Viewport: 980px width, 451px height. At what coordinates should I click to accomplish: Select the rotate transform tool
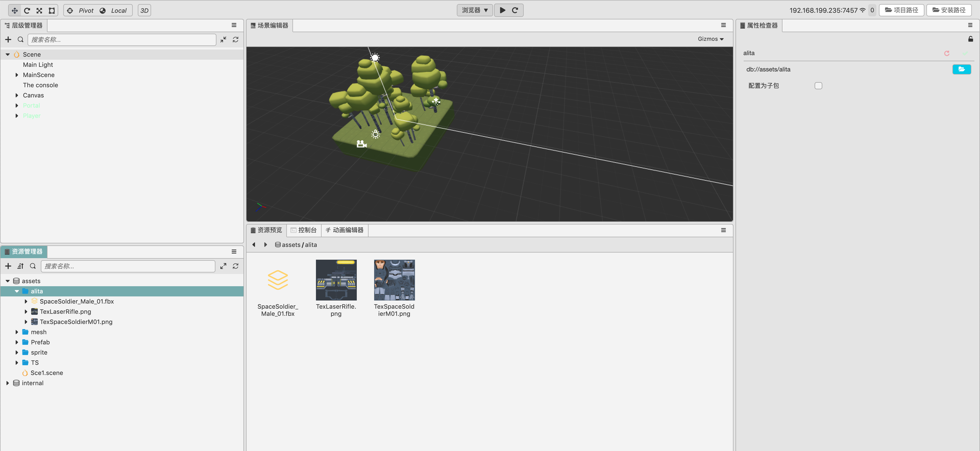pos(27,10)
